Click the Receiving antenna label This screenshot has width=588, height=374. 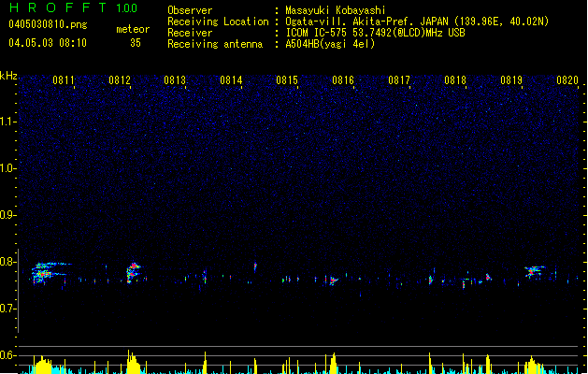pyautogui.click(x=215, y=44)
